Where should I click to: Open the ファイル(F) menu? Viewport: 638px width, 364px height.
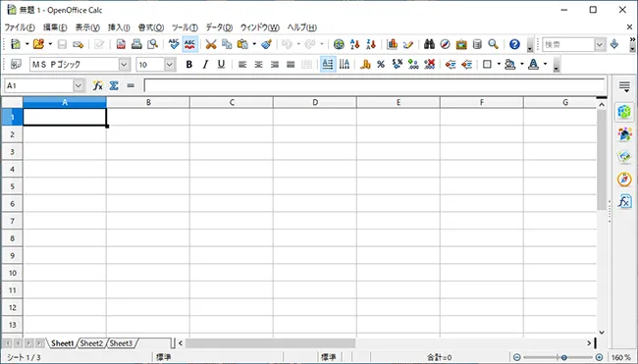click(20, 27)
